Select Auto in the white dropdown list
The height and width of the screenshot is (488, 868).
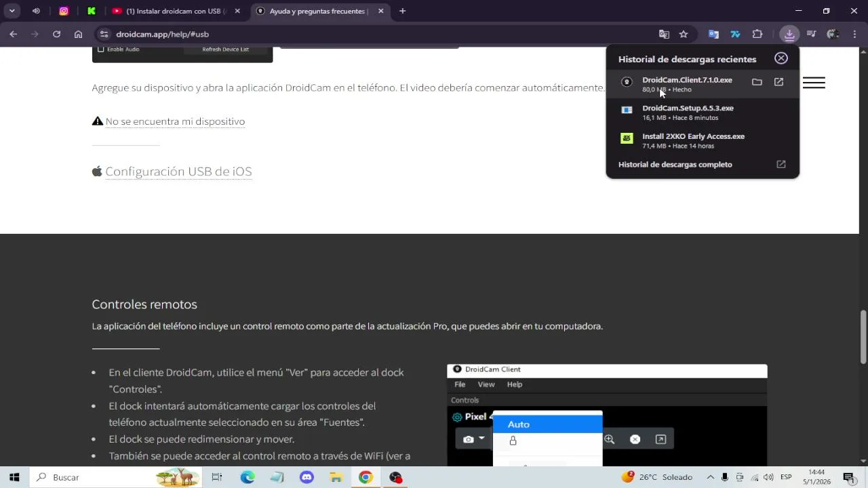(x=547, y=424)
